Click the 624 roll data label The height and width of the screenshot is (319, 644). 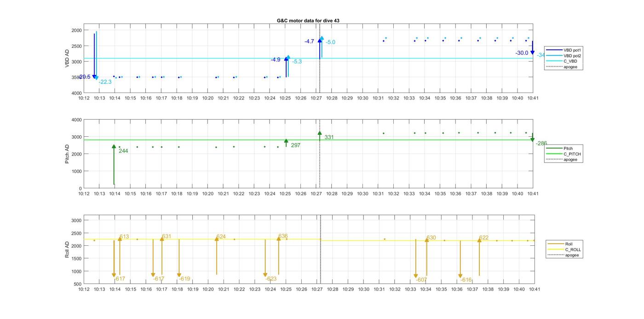(221, 237)
